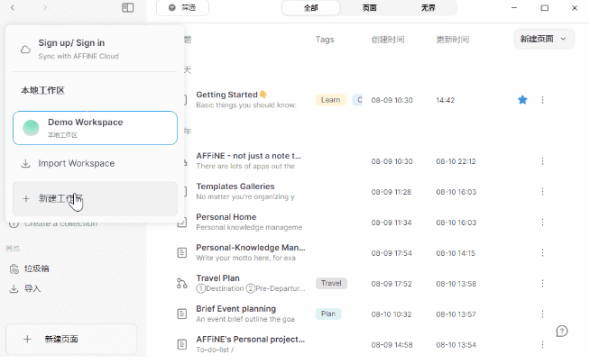The height and width of the screenshot is (364, 590).
Task: Click the Personal-Knowledge Man page icon
Action: 182,253
